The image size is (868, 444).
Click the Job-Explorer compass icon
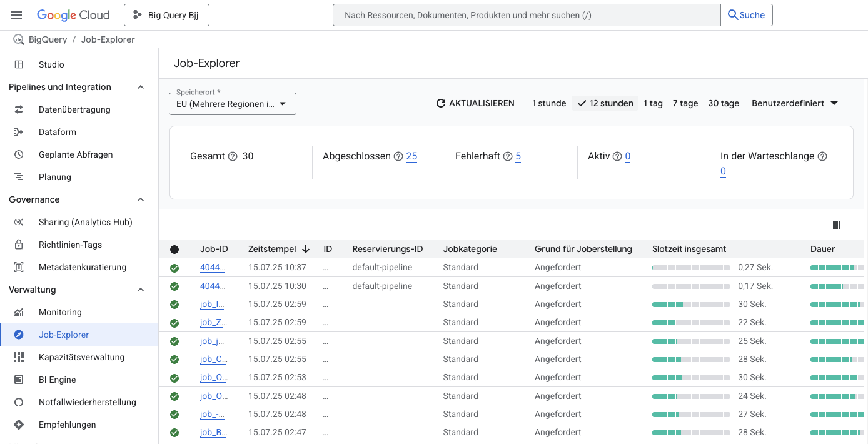click(x=19, y=335)
